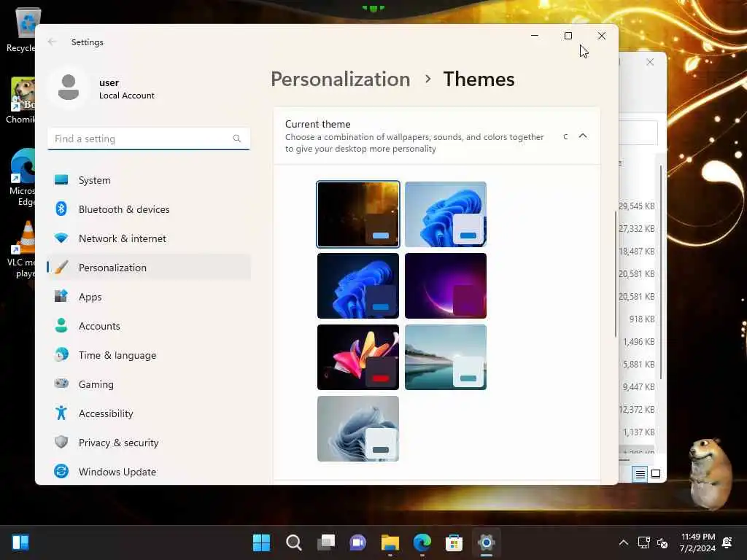Viewport: 747px width, 560px height.
Task: Select the gray Flow theme
Action: [358, 429]
